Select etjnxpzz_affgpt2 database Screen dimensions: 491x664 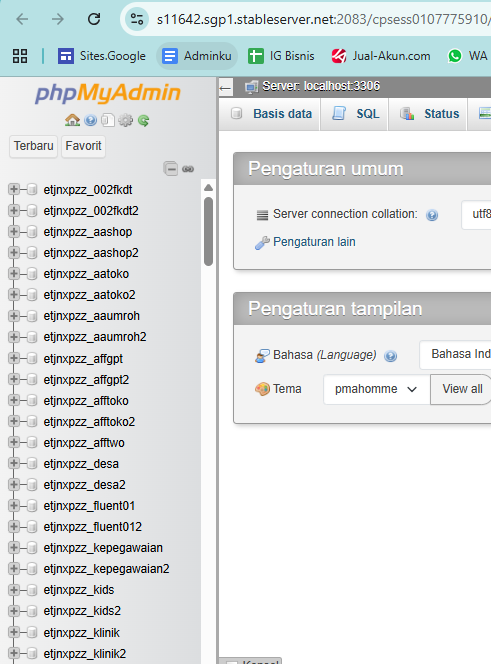(x=86, y=380)
